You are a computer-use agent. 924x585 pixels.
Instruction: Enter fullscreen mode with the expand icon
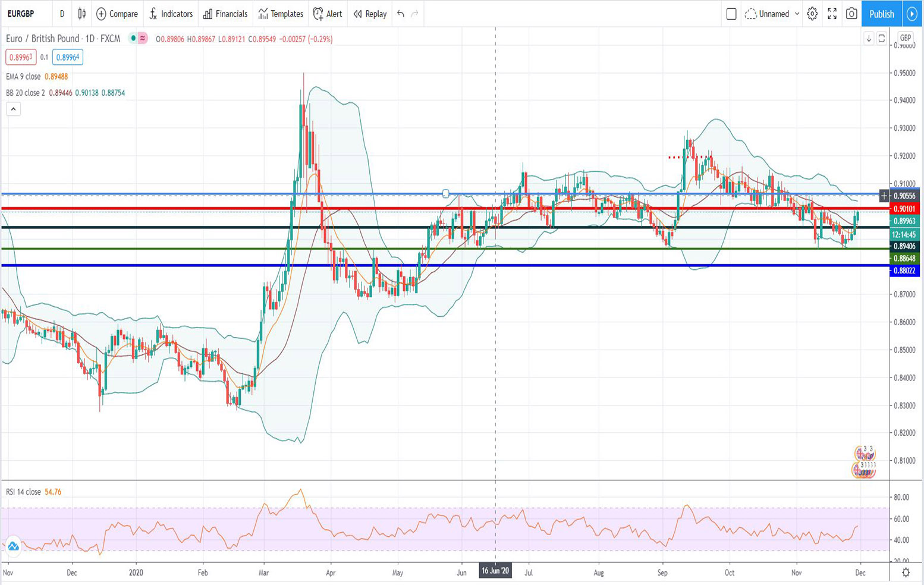pos(832,13)
